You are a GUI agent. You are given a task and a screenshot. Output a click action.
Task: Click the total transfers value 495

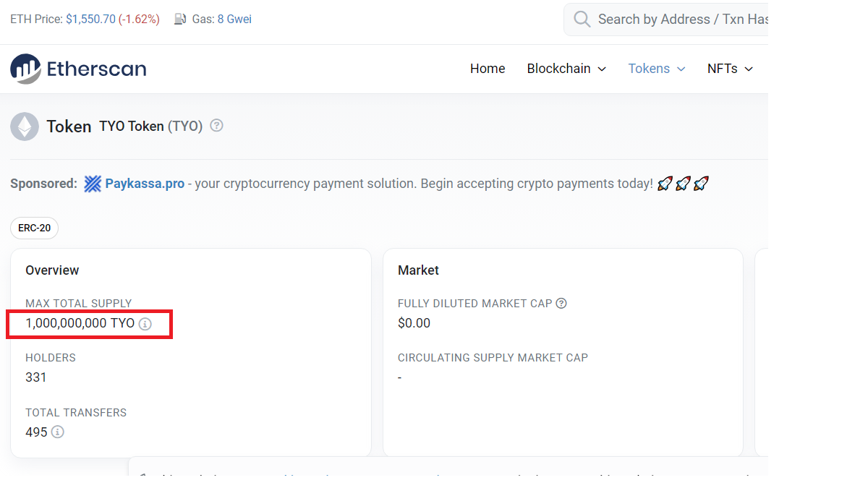pos(36,432)
